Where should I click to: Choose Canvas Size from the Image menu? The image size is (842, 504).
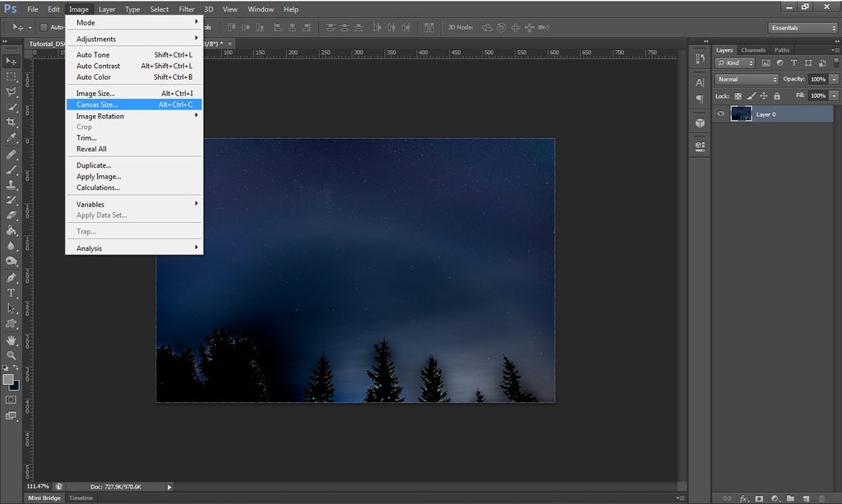[x=97, y=104]
